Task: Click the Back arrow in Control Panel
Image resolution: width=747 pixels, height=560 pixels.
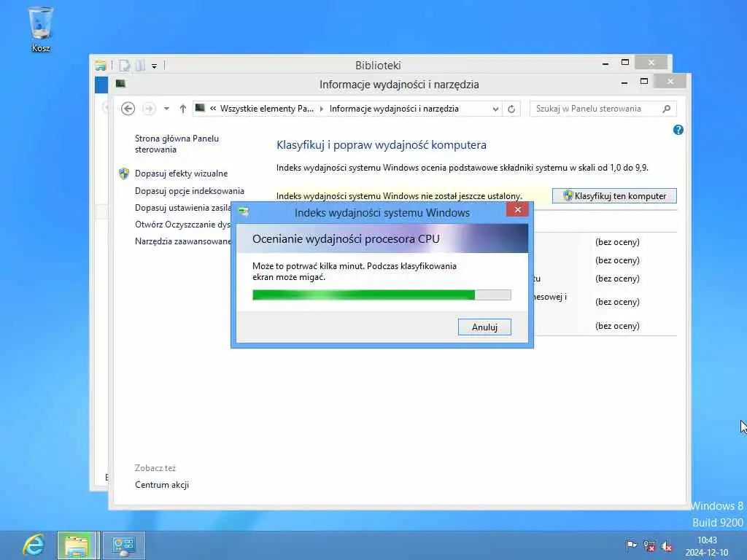Action: (x=128, y=109)
